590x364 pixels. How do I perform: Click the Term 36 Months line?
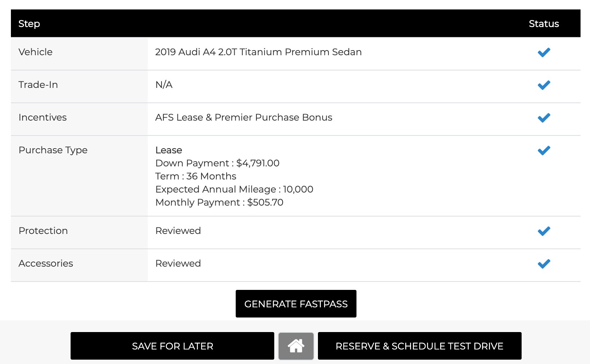[196, 176]
